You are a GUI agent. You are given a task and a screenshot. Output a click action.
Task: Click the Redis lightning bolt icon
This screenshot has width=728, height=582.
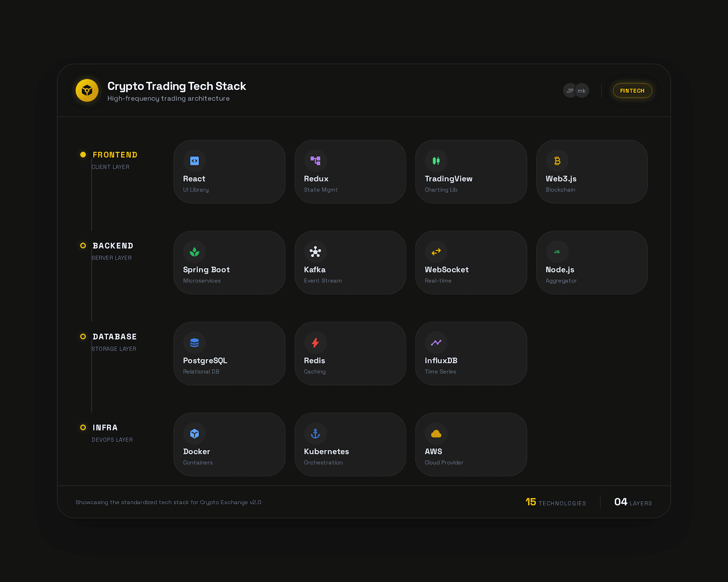click(x=315, y=342)
